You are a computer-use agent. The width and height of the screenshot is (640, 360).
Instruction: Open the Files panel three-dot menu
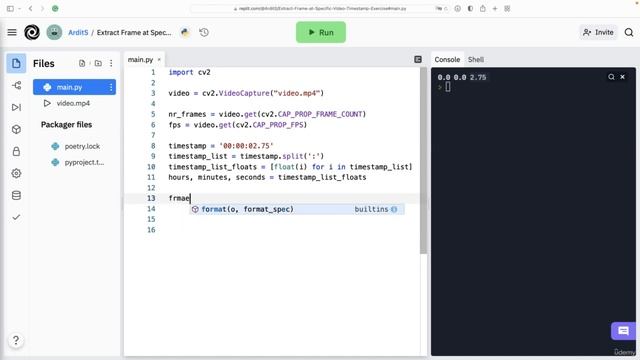point(111,63)
